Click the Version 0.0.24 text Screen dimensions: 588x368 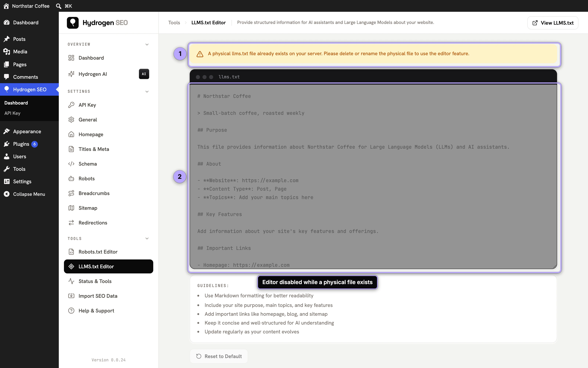109,360
